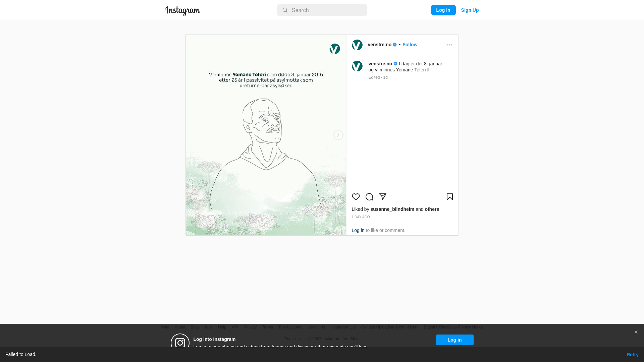Retry loading from the failed banner
The image size is (644, 362).
click(632, 355)
